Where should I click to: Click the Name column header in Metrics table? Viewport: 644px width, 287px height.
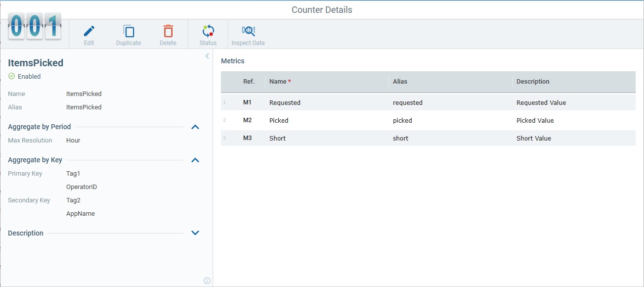click(278, 81)
